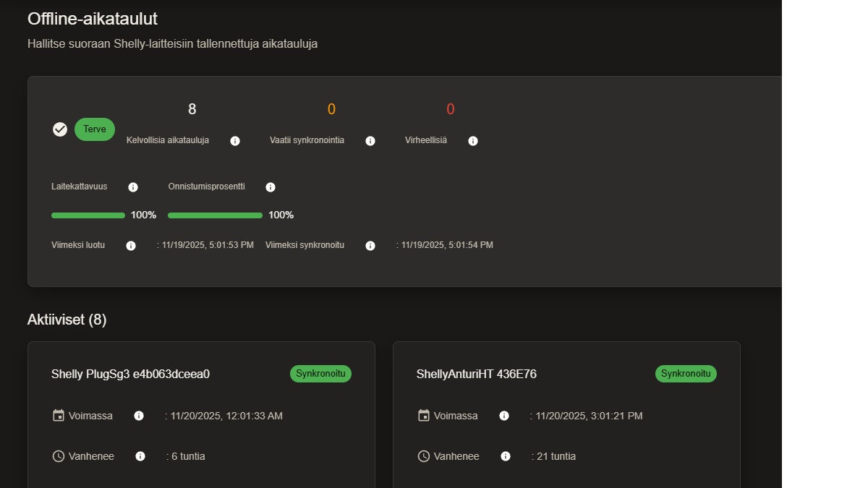
Task: Click the green Terve status badge
Action: pyautogui.click(x=95, y=129)
